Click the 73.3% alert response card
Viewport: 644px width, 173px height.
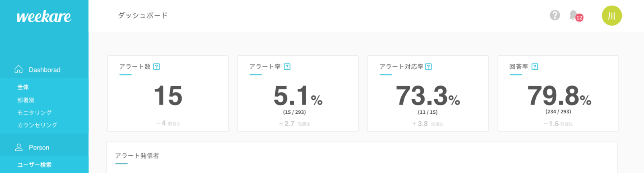coord(428,96)
